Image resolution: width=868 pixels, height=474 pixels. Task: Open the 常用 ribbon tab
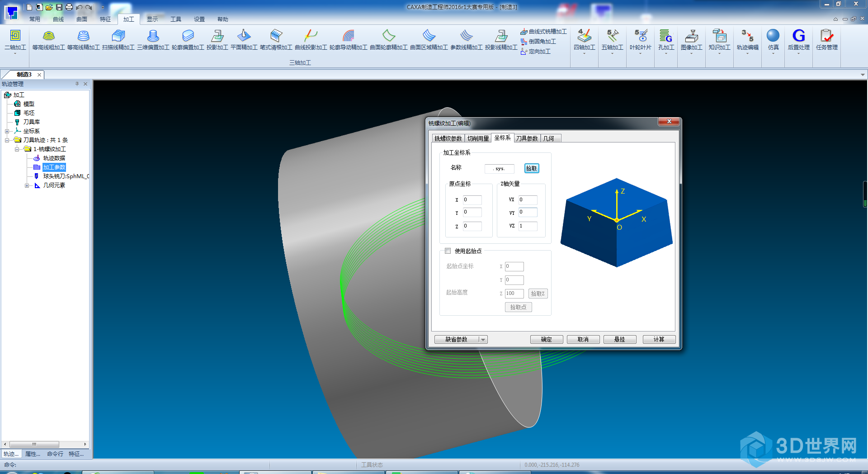coord(35,19)
